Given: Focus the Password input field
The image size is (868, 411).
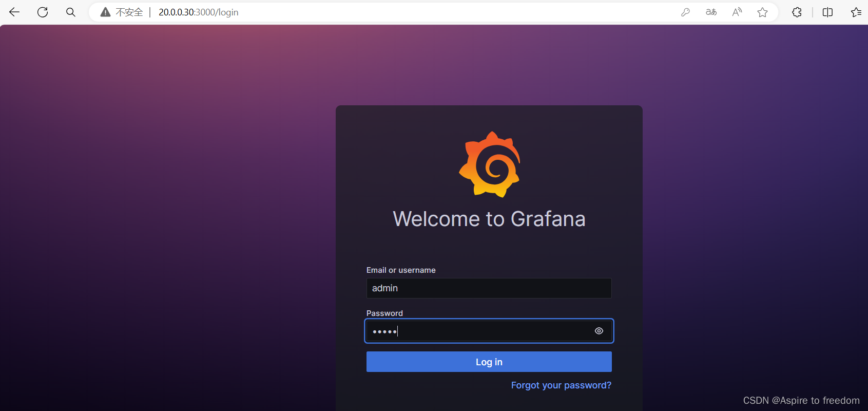Looking at the screenshot, I should [489, 331].
